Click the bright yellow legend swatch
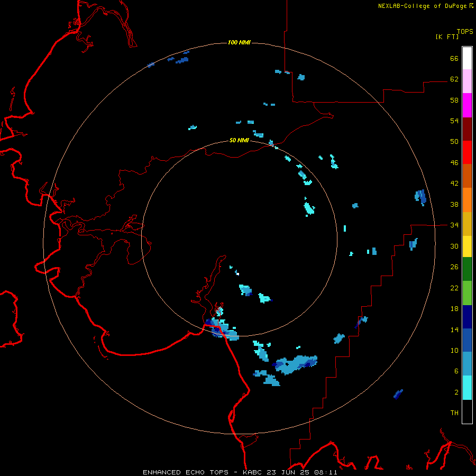476x476 pixels. (x=467, y=246)
